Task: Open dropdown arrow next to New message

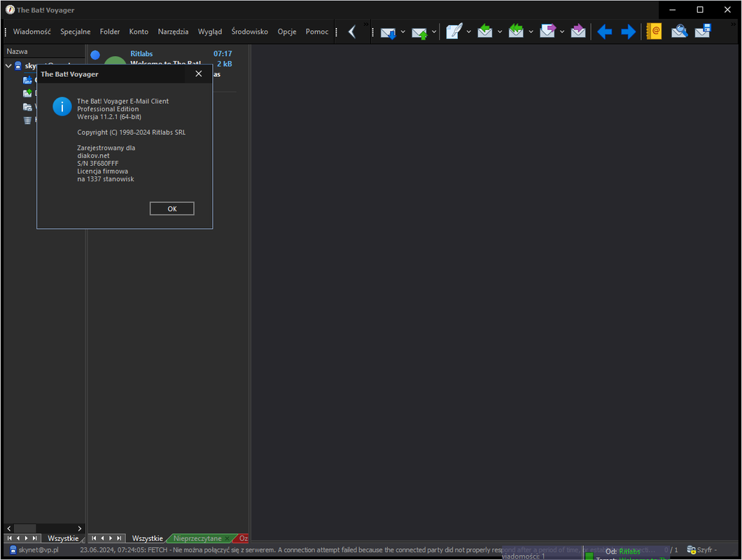Action: 468,31
